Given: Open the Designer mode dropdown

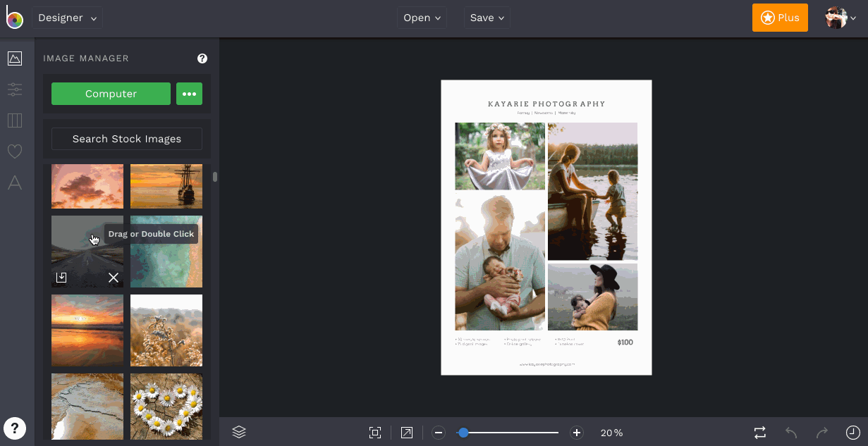Looking at the screenshot, I should pos(67,18).
